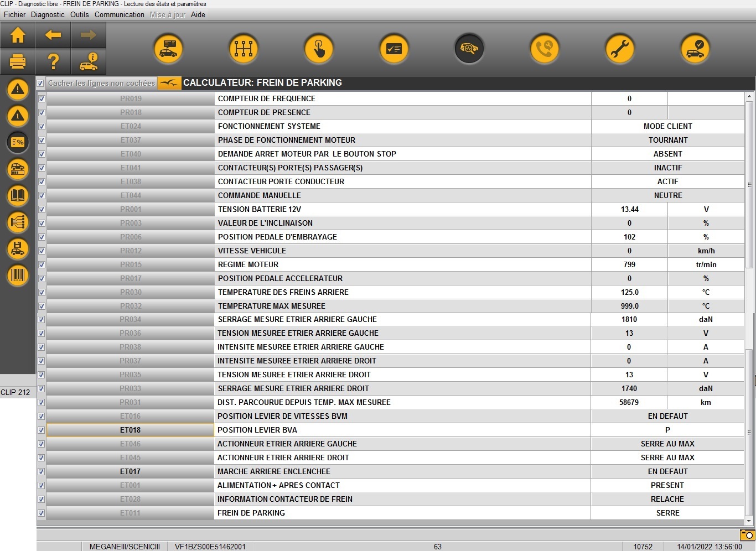Click the barcode sidebar icon
Screen dimensions: 756x551
(x=18, y=275)
